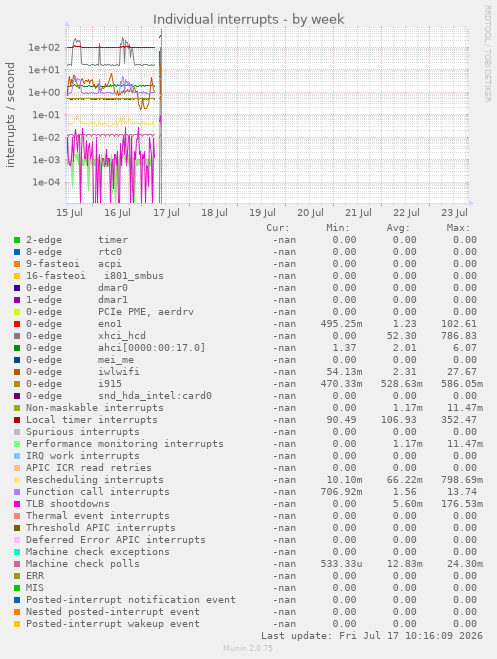This screenshot has width=497, height=659.
Task: Select the 'dmar1' legend label
Action: click(x=113, y=300)
